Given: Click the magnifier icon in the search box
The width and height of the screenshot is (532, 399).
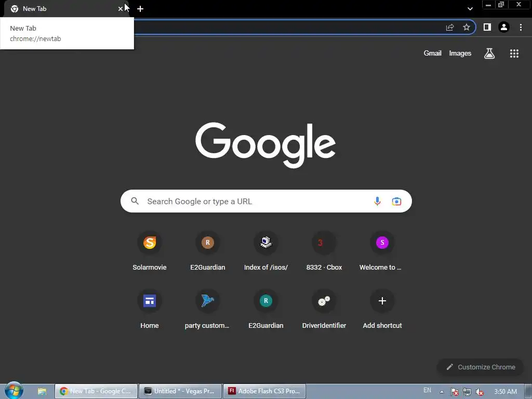Looking at the screenshot, I should 135,201.
